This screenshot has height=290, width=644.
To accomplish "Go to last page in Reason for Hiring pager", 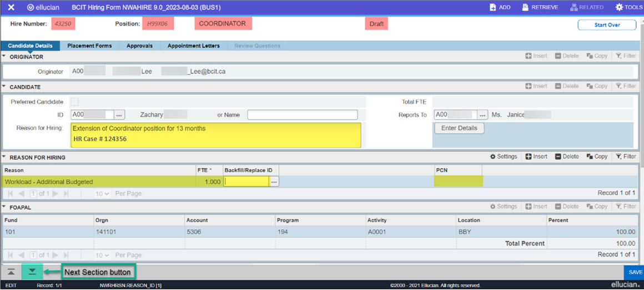I will click(65, 193).
